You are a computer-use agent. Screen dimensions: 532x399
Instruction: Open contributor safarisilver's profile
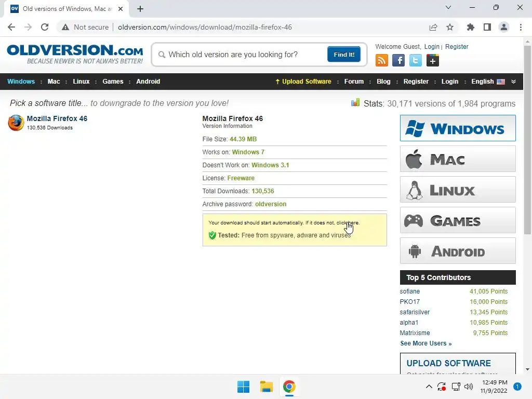[x=415, y=312]
